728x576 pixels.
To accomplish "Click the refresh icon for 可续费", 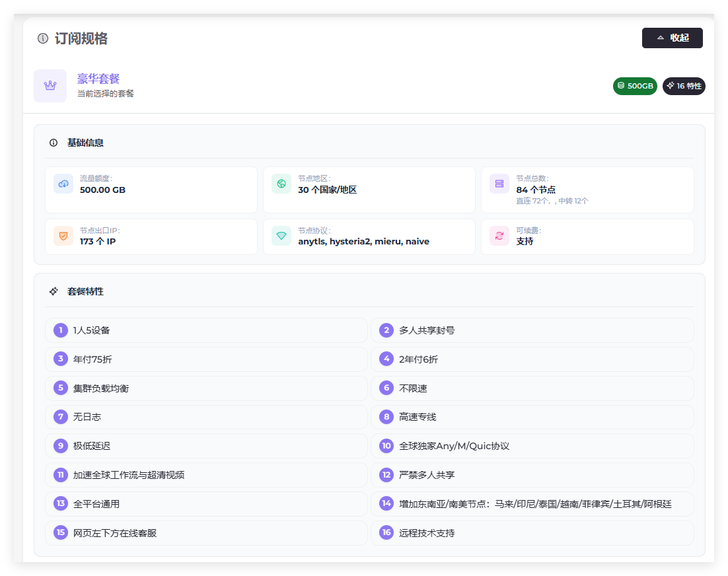I will tap(499, 236).
